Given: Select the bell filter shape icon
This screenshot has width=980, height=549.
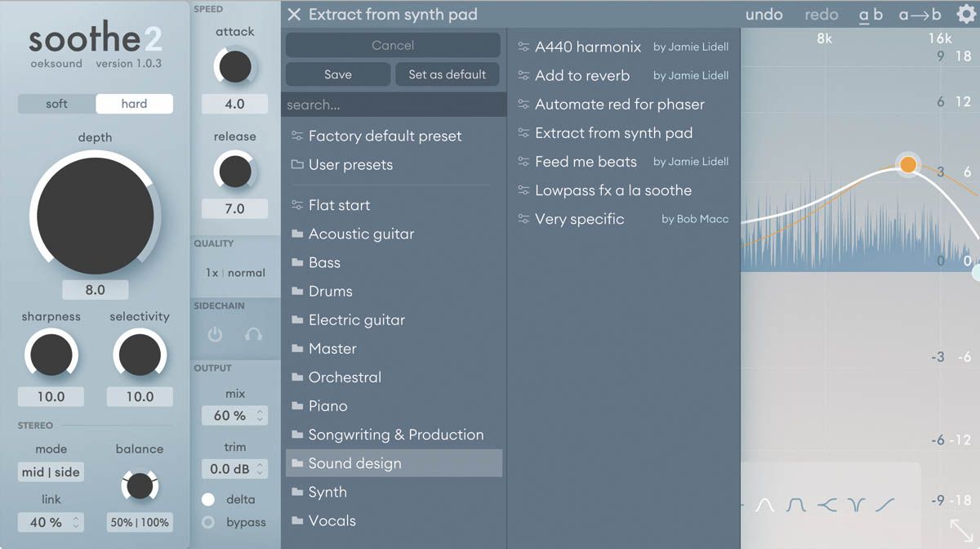Looking at the screenshot, I should [x=764, y=506].
